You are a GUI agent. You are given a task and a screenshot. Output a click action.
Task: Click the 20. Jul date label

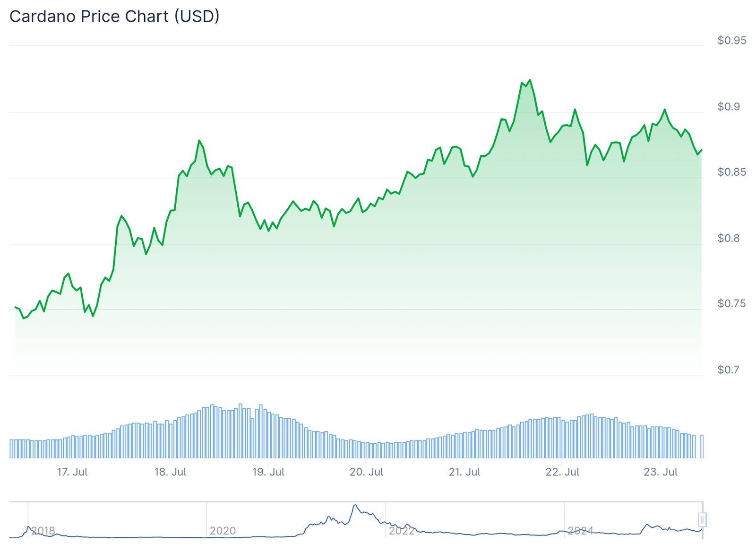coord(366,472)
